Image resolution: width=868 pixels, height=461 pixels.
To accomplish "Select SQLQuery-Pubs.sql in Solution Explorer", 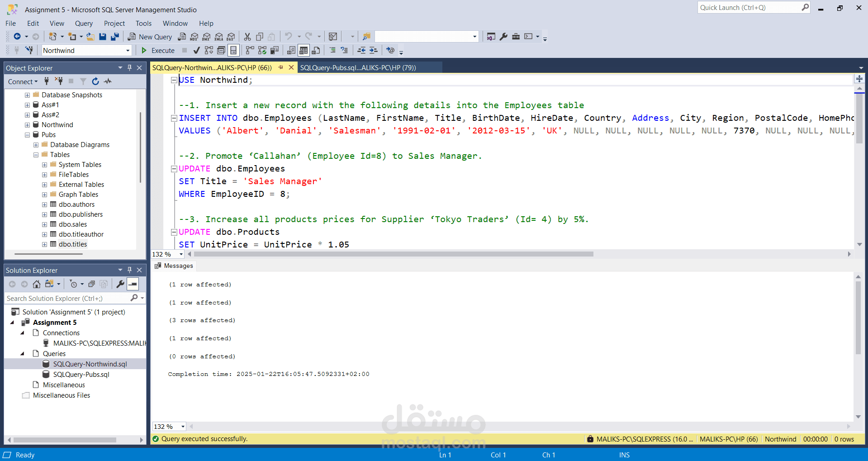I will pos(81,375).
